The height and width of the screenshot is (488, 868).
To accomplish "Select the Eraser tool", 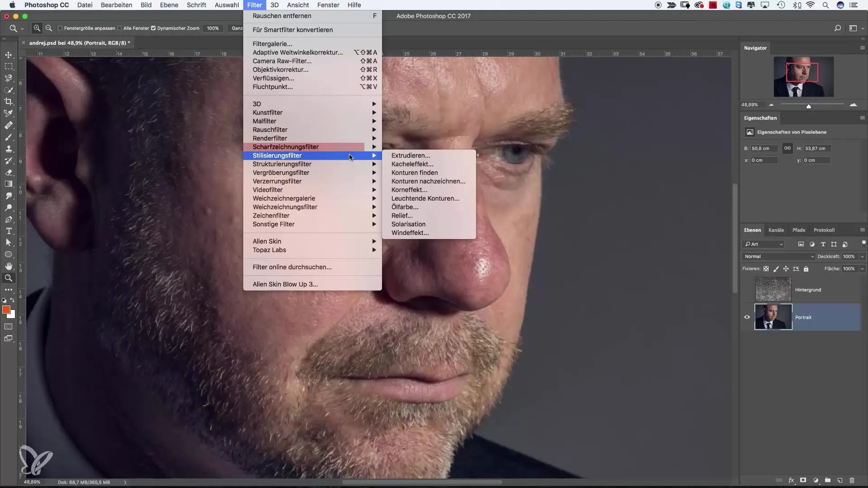I will pos(9,172).
